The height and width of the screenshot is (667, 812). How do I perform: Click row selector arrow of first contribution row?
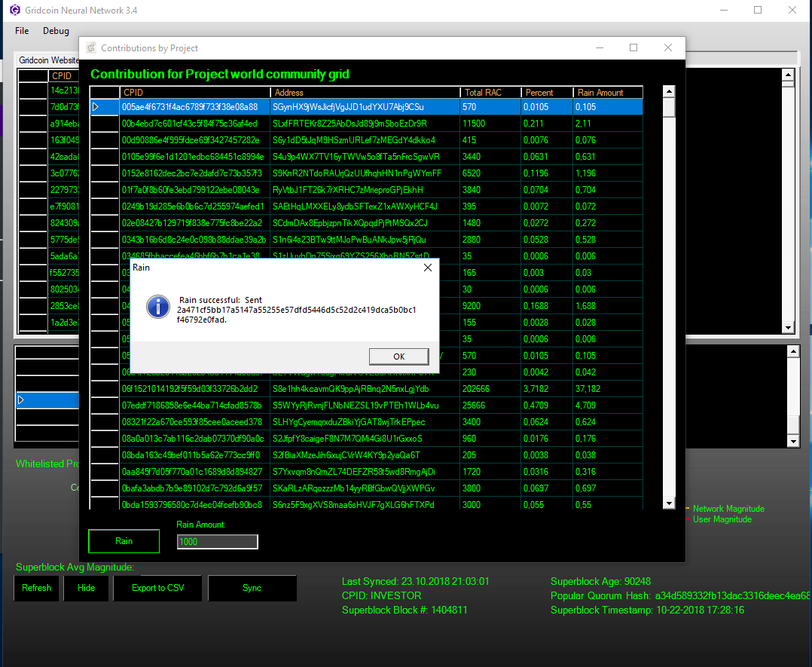pyautogui.click(x=96, y=107)
